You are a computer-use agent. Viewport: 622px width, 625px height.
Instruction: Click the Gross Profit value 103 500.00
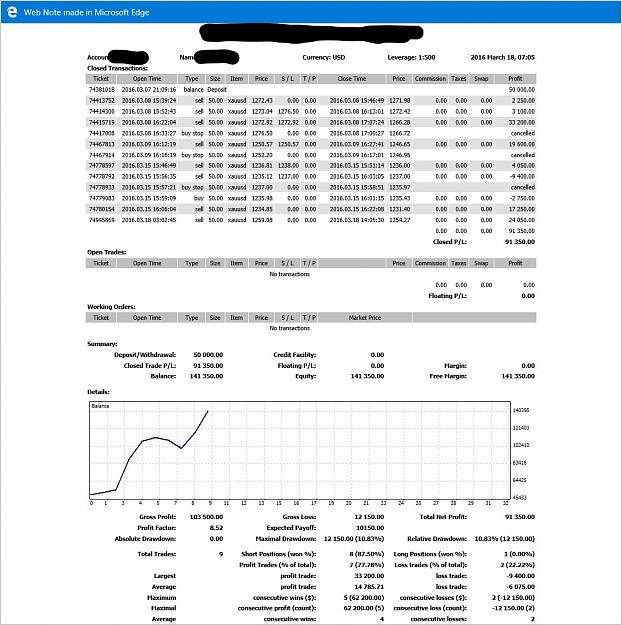tap(206, 517)
